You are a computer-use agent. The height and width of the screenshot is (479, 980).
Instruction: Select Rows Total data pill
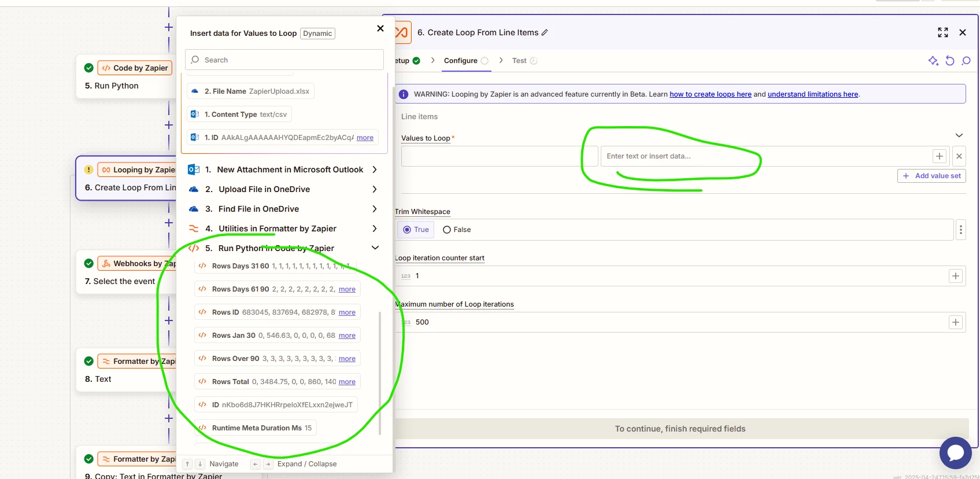pos(278,382)
